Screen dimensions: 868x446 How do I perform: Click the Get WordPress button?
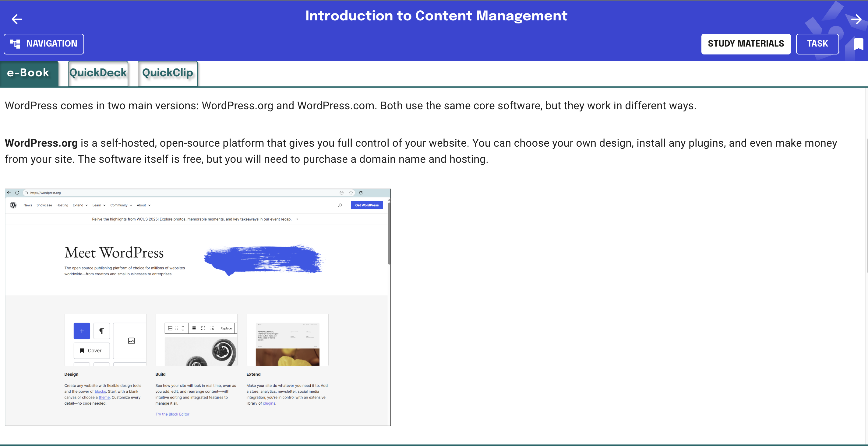(x=367, y=205)
